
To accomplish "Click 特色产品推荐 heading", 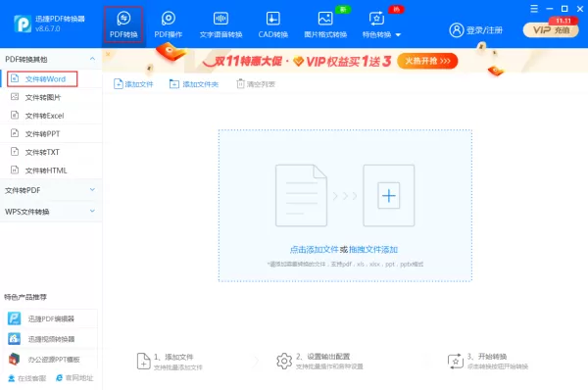I will pos(25,297).
